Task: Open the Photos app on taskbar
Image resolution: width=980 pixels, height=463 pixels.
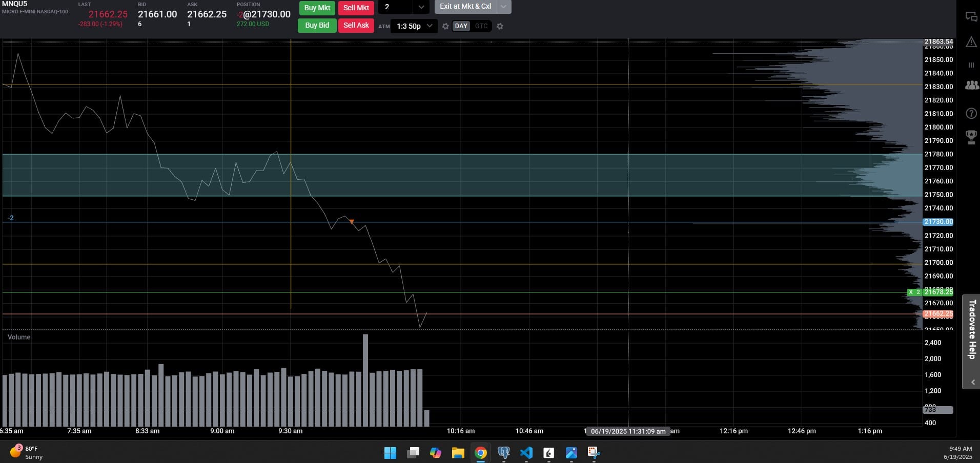Action: click(571, 453)
